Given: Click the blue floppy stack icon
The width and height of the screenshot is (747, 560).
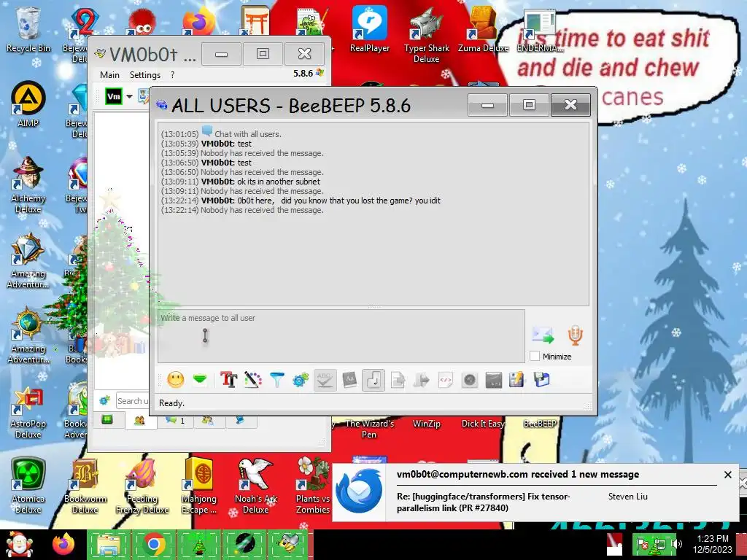Looking at the screenshot, I should pos(542,380).
